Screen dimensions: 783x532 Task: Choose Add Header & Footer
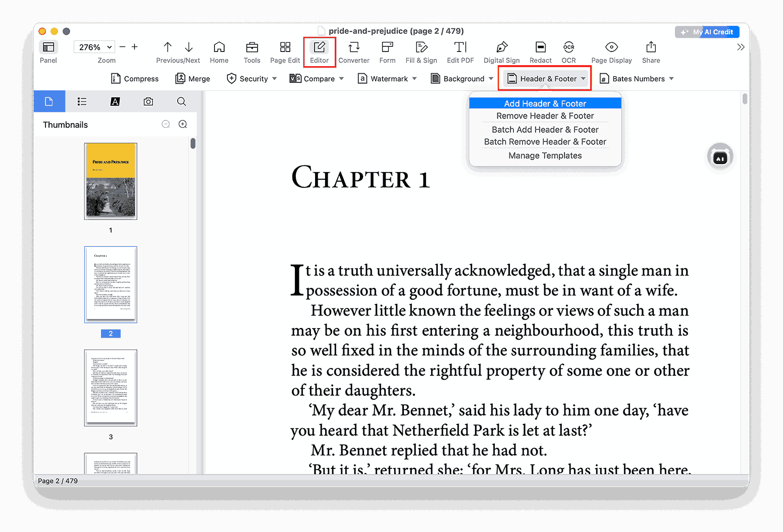point(545,103)
